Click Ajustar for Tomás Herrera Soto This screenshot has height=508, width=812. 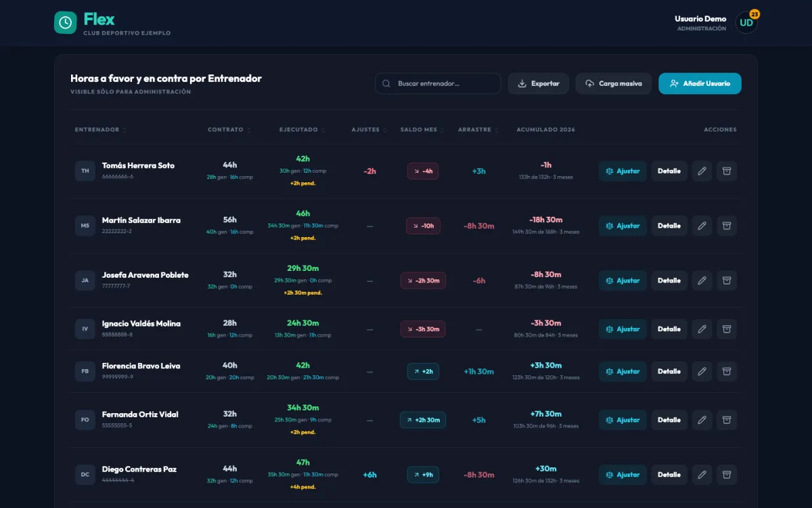coord(623,171)
